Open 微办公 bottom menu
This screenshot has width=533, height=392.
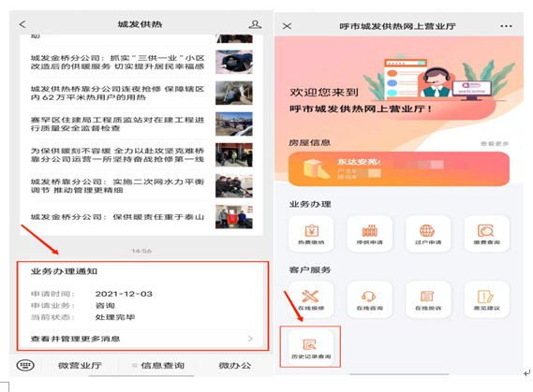234,366
